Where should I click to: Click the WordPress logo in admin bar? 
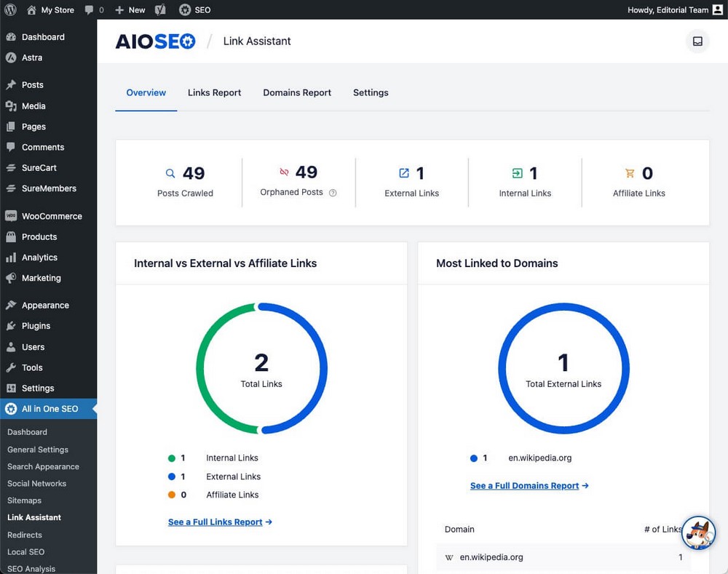[x=10, y=9]
